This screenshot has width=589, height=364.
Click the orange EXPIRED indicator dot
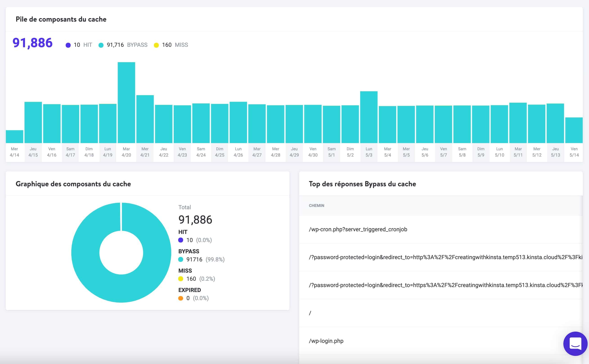[x=180, y=298]
